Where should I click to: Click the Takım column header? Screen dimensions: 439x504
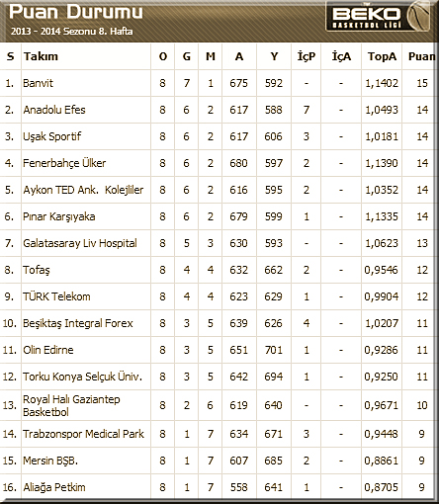41,56
